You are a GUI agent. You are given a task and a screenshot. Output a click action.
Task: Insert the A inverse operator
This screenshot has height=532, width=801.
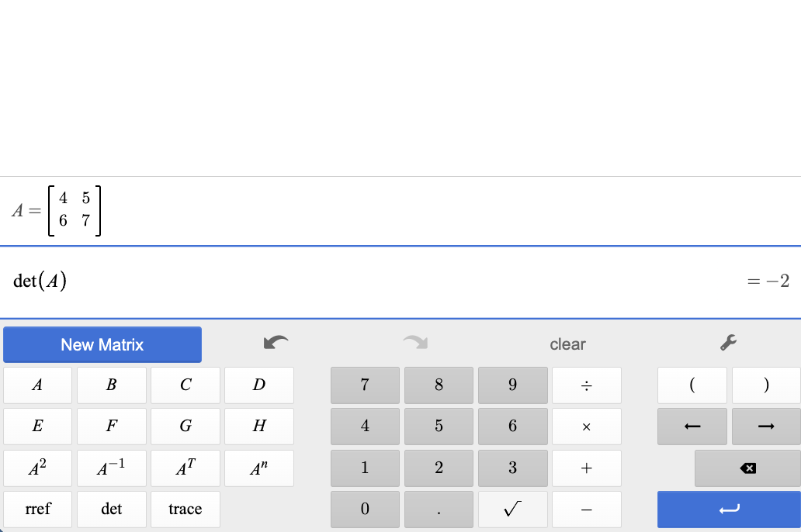(x=111, y=468)
